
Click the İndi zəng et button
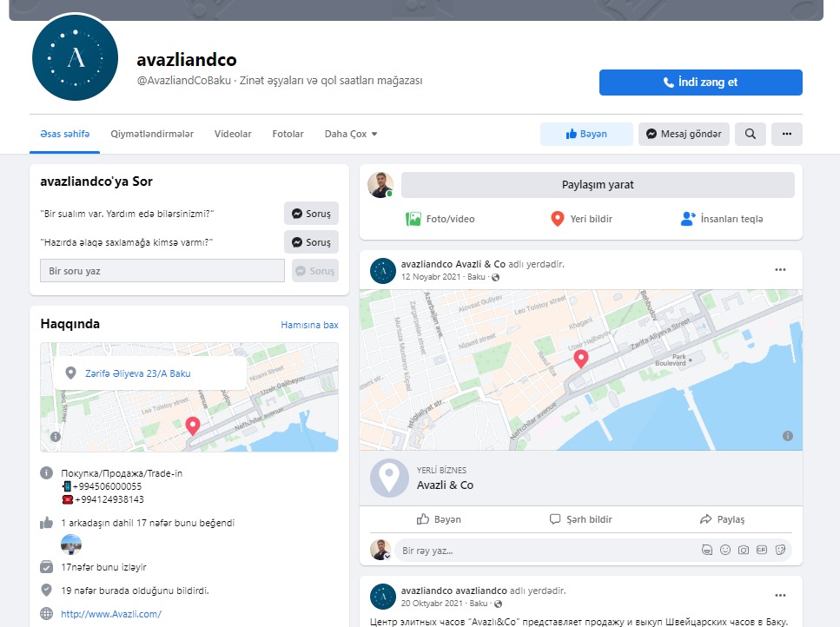pos(701,82)
